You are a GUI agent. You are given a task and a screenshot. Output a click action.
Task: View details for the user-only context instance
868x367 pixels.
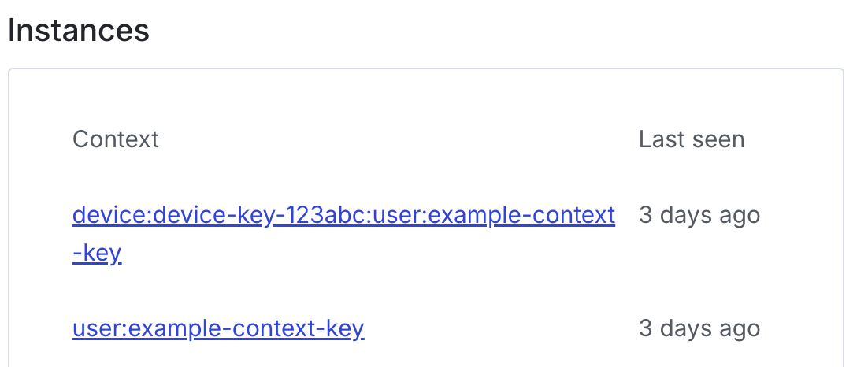tap(218, 328)
